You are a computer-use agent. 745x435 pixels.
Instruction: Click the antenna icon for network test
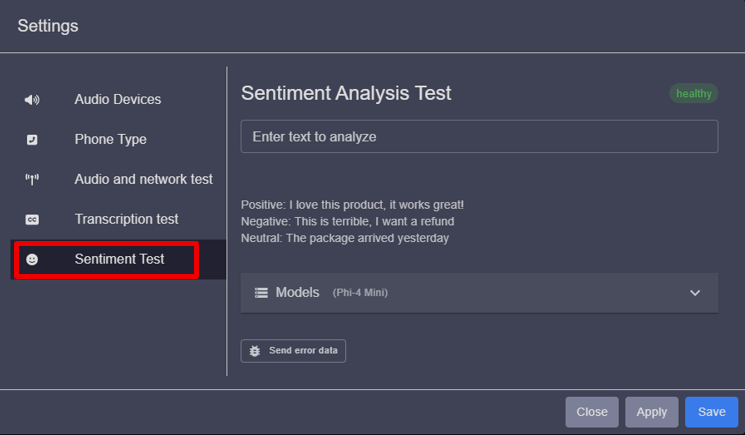click(32, 180)
